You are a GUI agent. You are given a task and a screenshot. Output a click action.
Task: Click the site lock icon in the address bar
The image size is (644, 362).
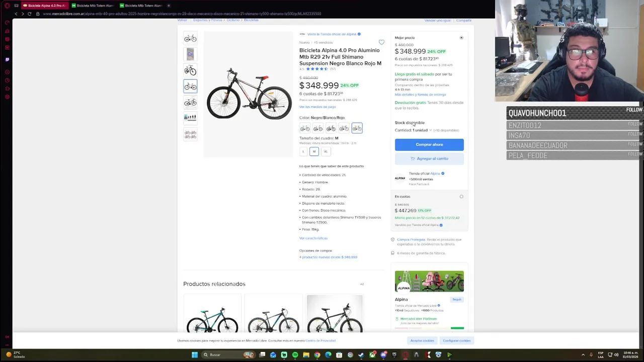coord(38,14)
